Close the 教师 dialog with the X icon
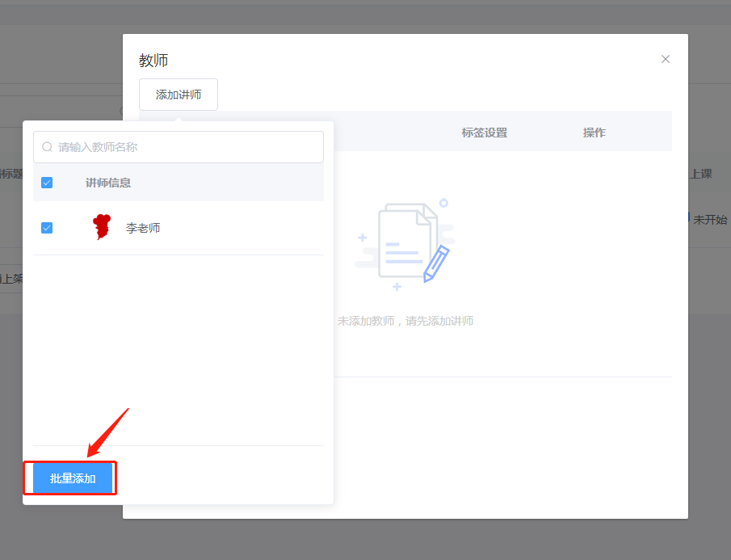731x560 pixels. [666, 59]
